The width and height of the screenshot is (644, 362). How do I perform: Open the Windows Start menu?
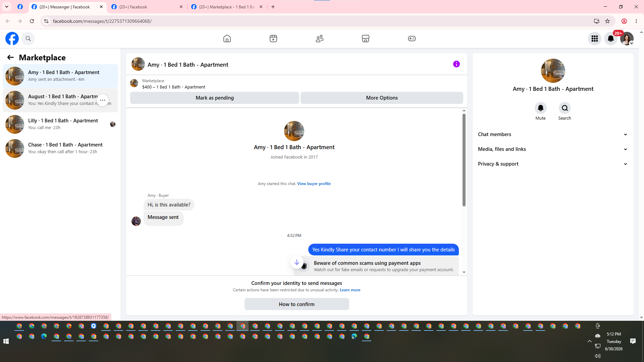6,341
